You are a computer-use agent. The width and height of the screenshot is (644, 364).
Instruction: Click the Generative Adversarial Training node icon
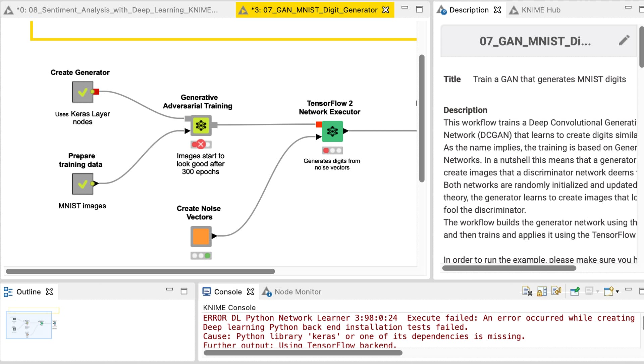click(201, 125)
